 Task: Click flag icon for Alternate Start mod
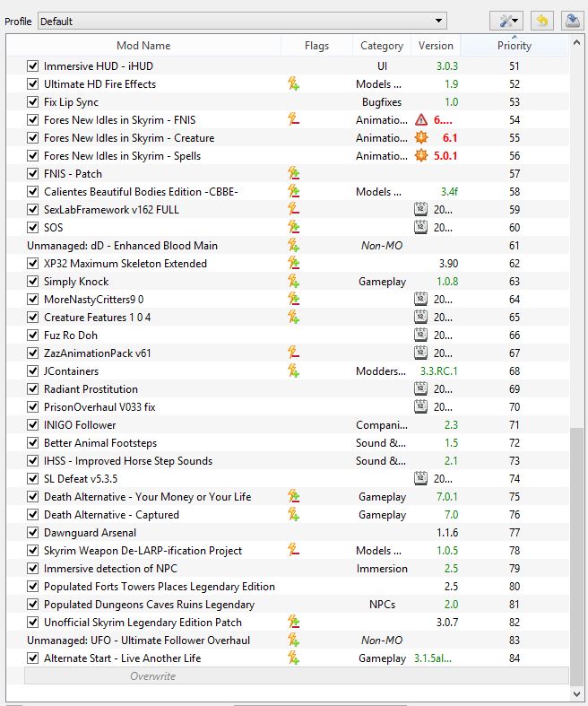click(x=293, y=658)
